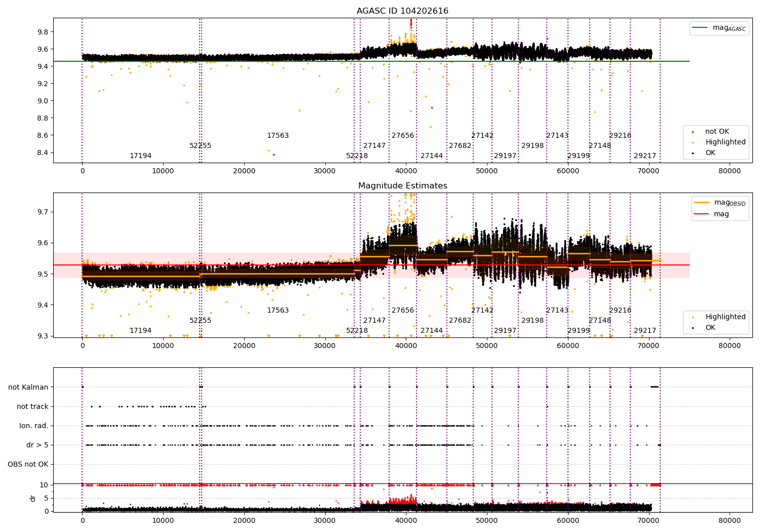Click OBSID label 29216 in Magnitude Estimates plot

click(620, 311)
